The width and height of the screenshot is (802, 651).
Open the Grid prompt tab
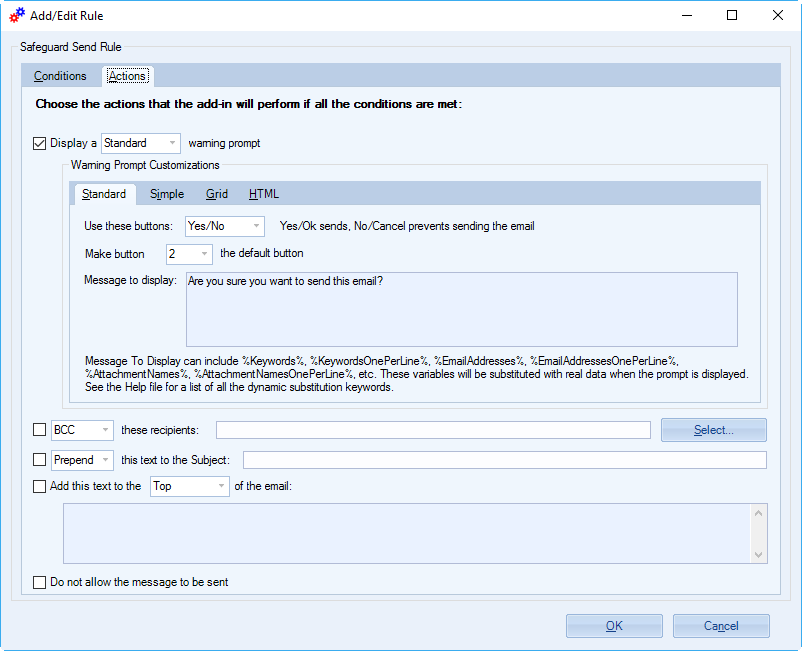point(217,194)
